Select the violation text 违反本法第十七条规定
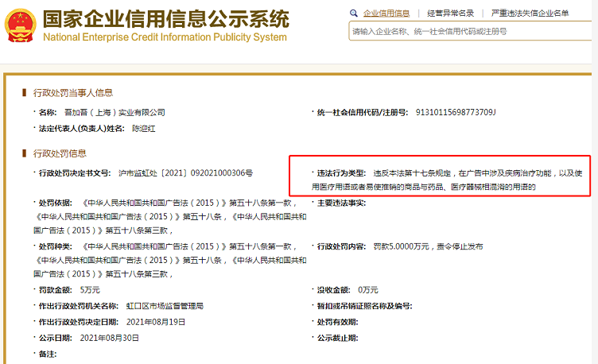 [412, 173]
